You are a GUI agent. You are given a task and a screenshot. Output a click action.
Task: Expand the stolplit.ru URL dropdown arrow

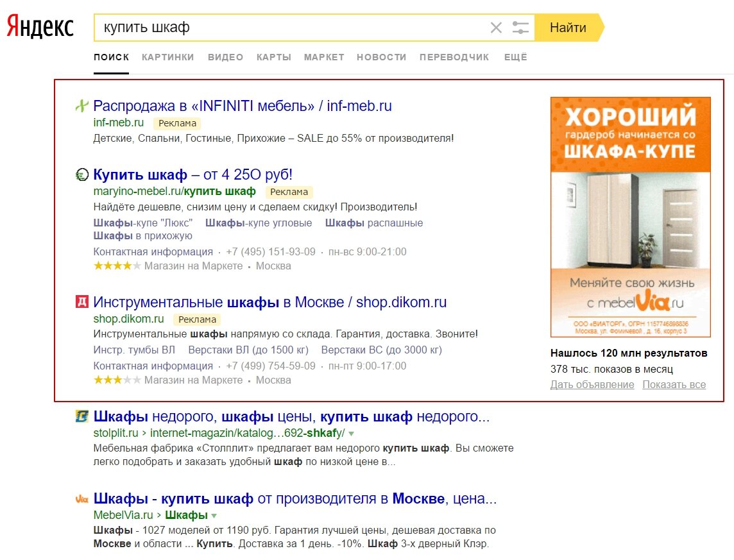coord(351,434)
